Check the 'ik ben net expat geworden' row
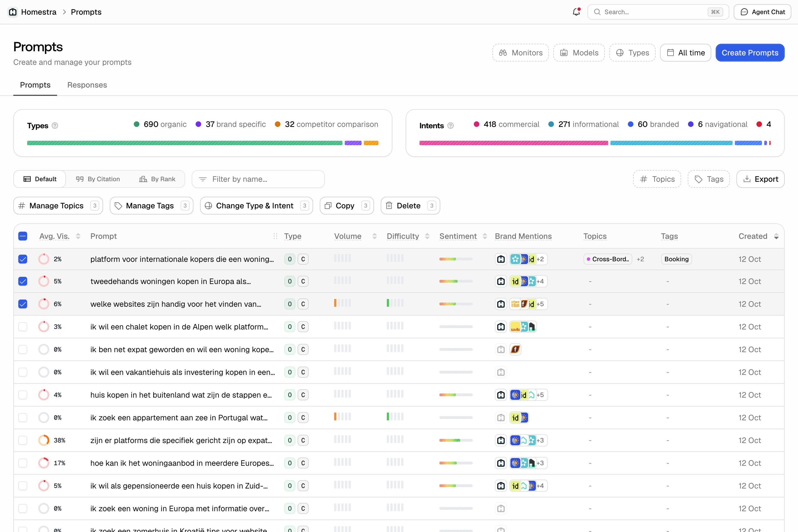This screenshot has width=798, height=532. [23, 349]
